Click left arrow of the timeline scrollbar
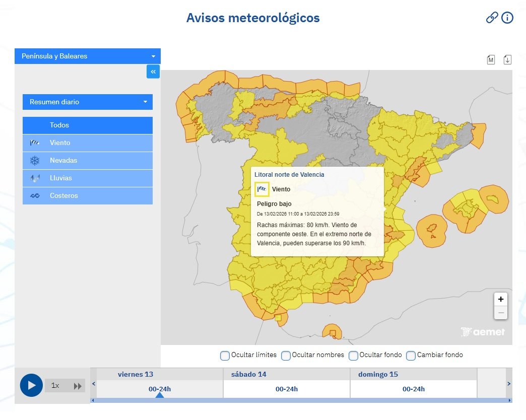The width and height of the screenshot is (526, 420). (x=93, y=400)
